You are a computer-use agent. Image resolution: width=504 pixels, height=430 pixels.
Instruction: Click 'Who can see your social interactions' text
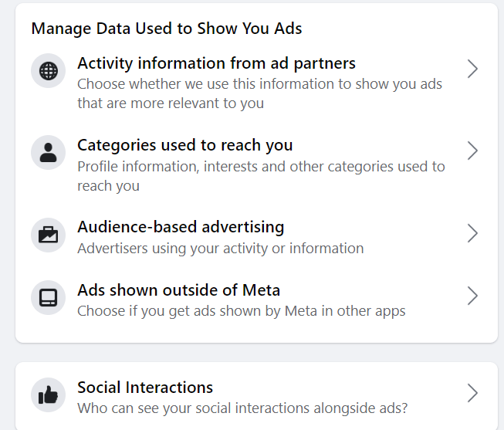coord(242,408)
